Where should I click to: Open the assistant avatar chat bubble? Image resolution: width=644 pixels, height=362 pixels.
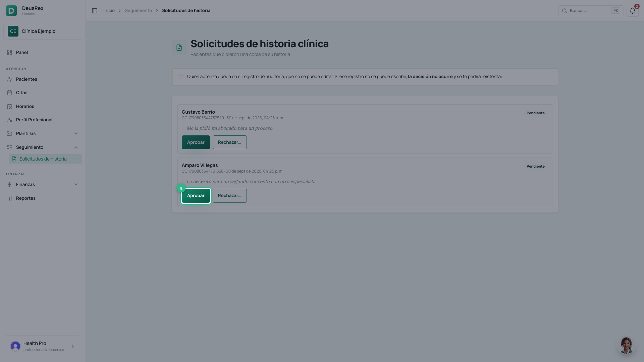coord(626,345)
